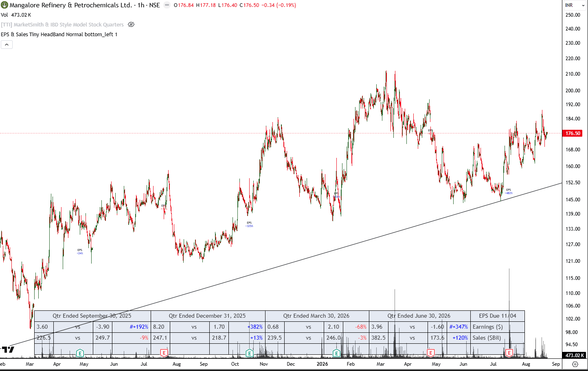Open the red E earnings marker under EPS Due column
588x371 pixels.
coord(509,353)
